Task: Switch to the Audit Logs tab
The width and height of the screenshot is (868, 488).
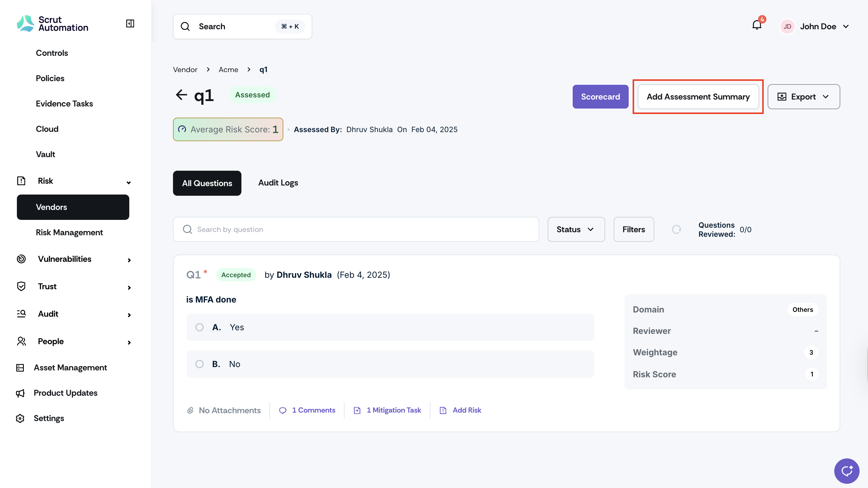Action: (278, 183)
